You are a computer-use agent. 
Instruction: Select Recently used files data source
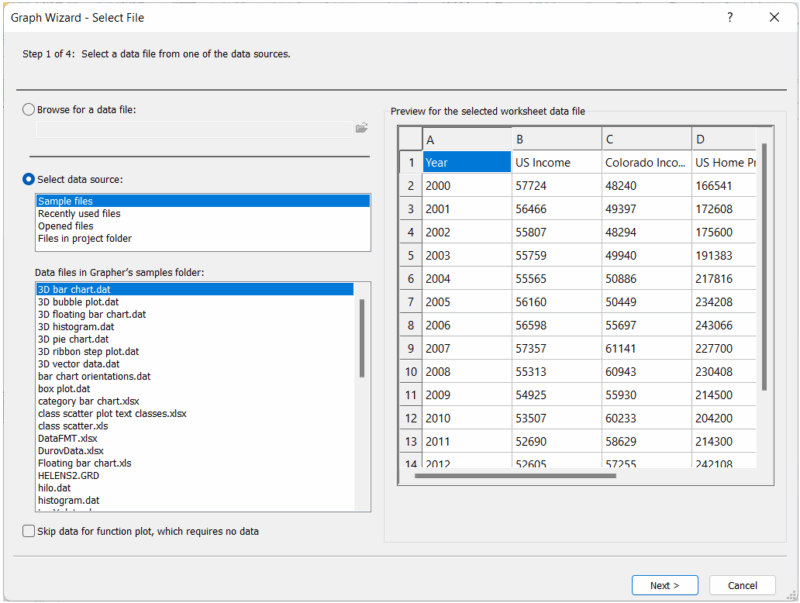click(89, 213)
